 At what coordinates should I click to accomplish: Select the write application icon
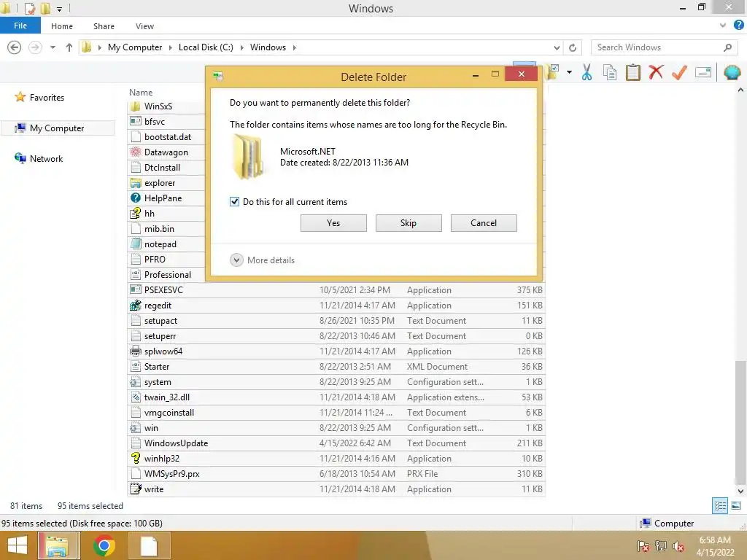click(136, 489)
